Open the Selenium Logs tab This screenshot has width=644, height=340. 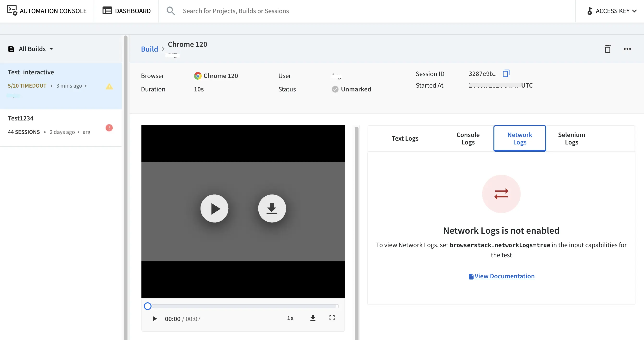[x=571, y=138]
